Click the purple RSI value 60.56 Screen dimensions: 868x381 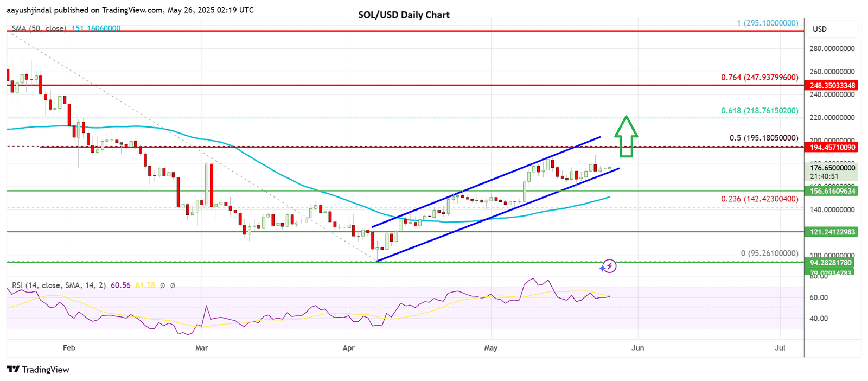(x=120, y=285)
